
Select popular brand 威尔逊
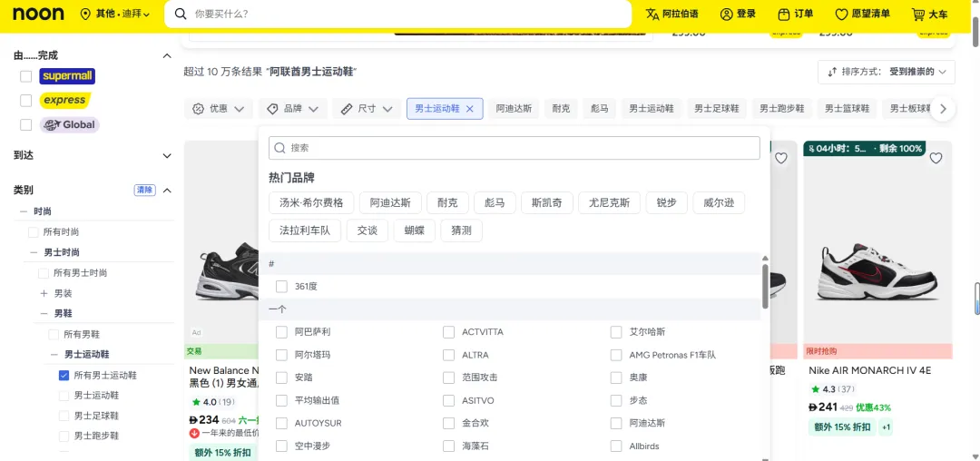point(719,202)
